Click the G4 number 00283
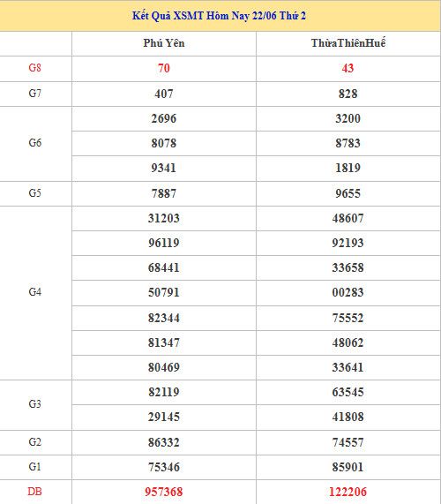441x504 pixels. [348, 292]
